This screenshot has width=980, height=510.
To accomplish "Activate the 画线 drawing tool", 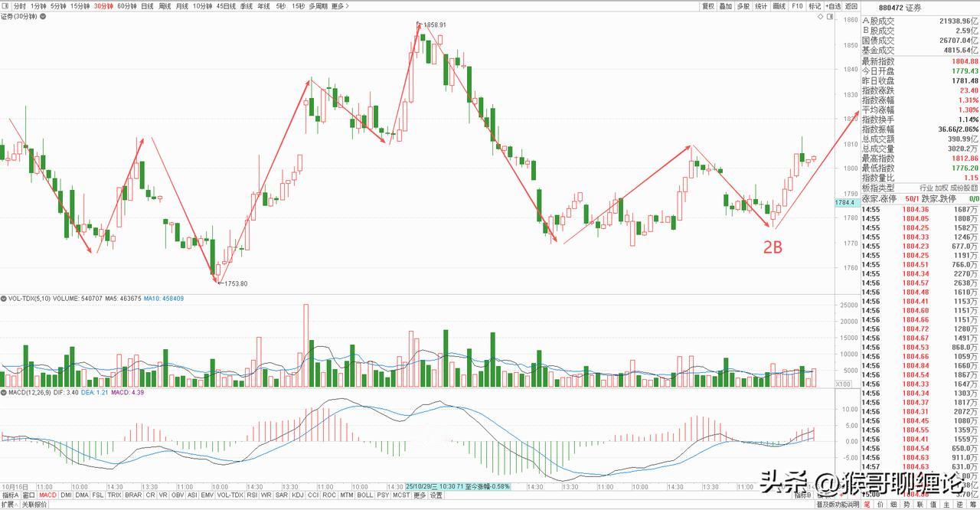I will [x=779, y=5].
